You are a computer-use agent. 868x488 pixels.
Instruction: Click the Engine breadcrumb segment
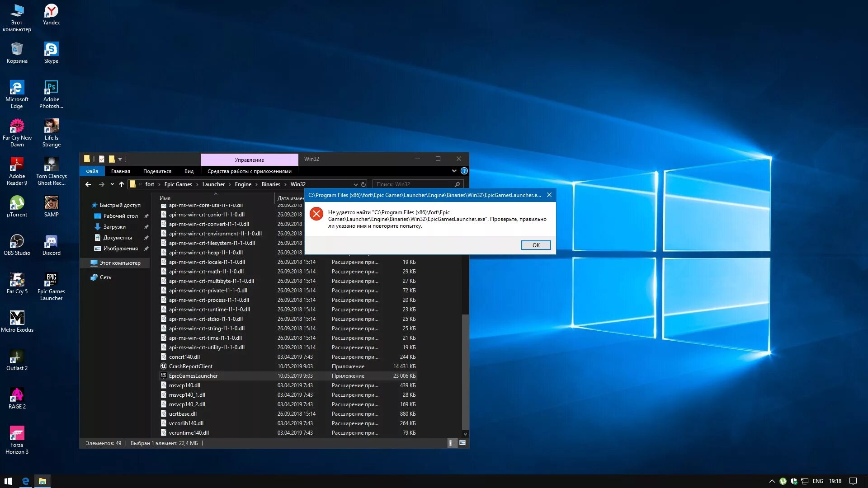pyautogui.click(x=243, y=184)
